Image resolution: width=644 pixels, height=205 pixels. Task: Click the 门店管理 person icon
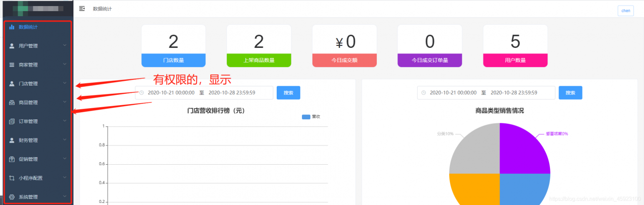(12, 84)
